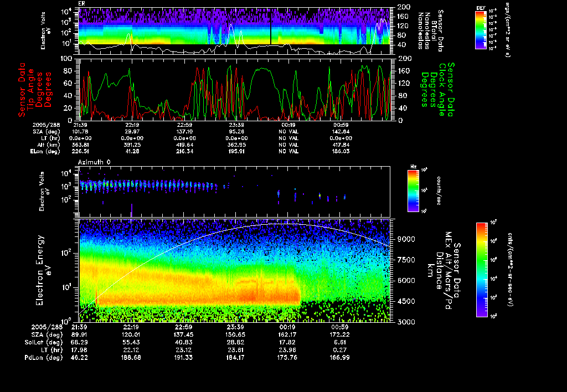Image resolution: width=567 pixels, height=392 pixels.
Task: Click the "MEx Alt/Mars/Pd" axis label
Action: 449,271
